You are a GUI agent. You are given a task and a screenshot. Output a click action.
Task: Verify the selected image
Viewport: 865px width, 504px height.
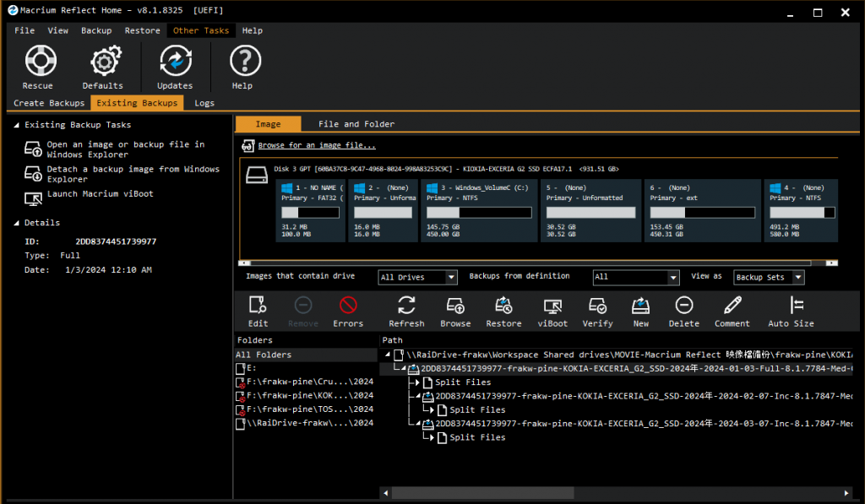[597, 312]
